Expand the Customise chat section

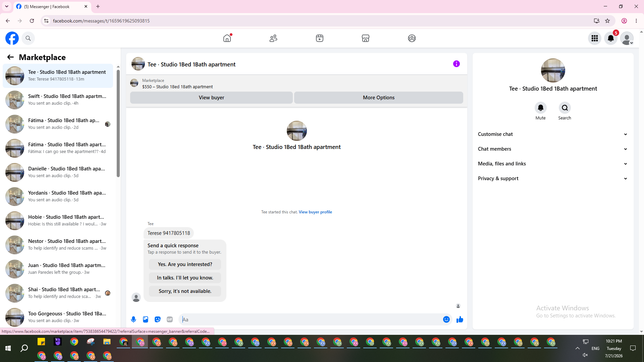click(553, 134)
